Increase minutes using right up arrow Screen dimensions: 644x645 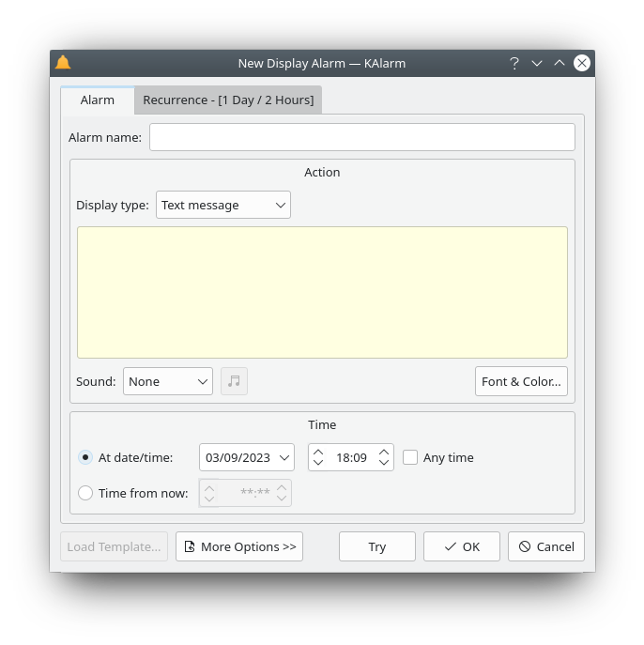point(384,453)
